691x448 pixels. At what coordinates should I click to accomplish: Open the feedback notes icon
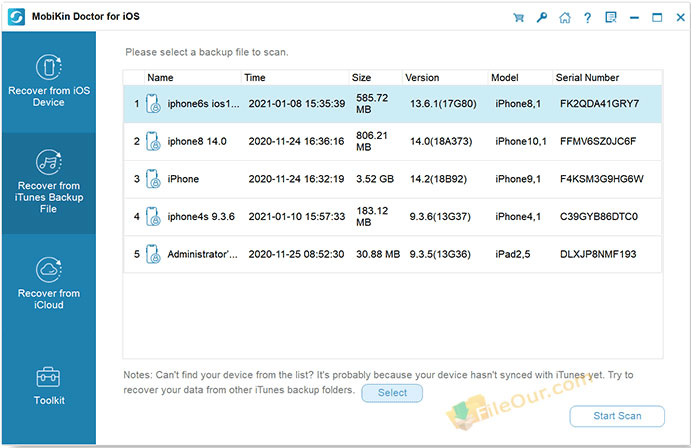[611, 18]
